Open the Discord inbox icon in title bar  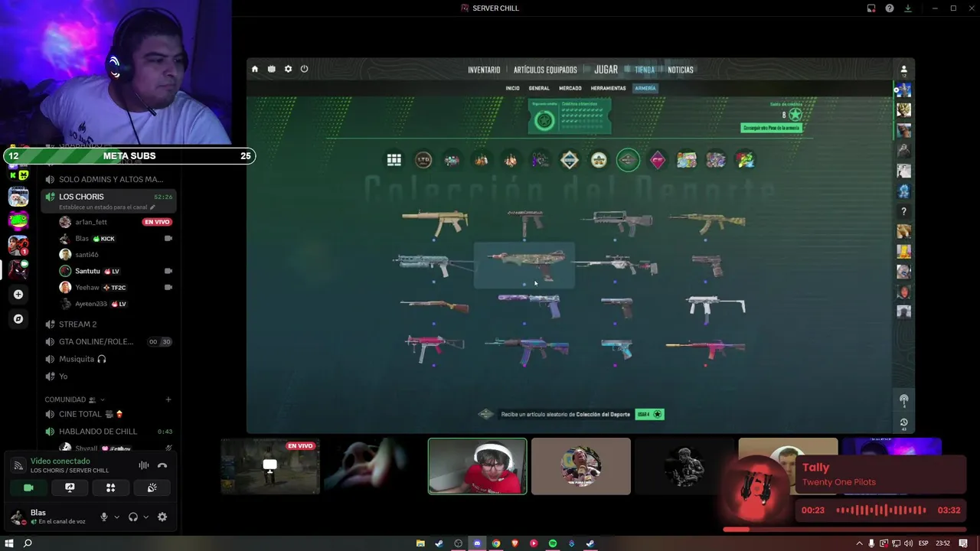[x=871, y=8]
